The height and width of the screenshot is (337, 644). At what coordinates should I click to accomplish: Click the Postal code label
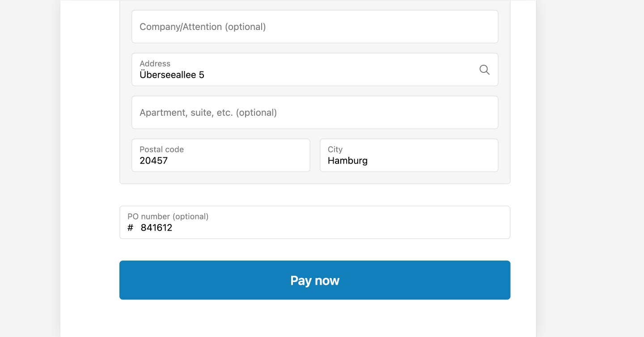[x=161, y=149]
